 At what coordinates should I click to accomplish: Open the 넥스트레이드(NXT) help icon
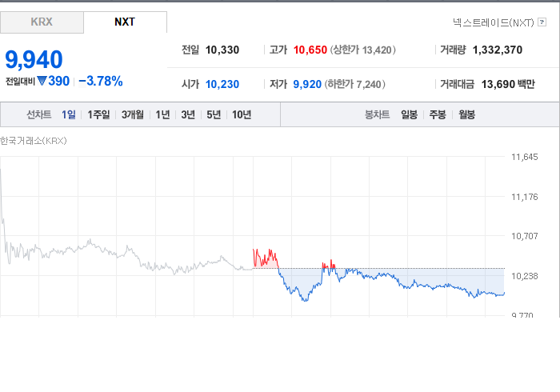click(x=542, y=22)
